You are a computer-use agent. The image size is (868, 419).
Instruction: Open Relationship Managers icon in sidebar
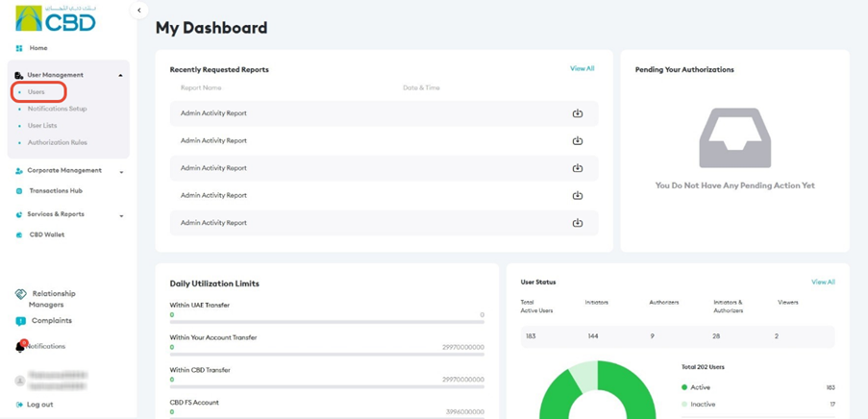click(x=20, y=294)
